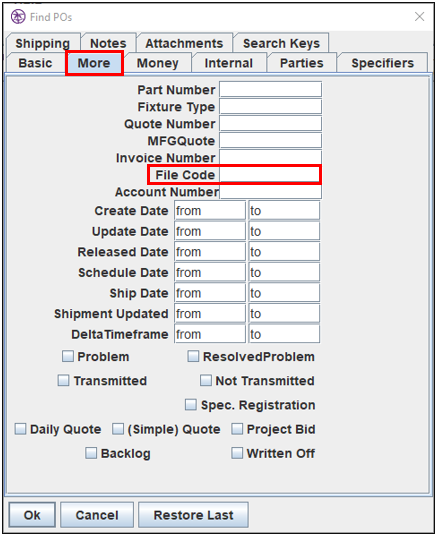Select the Search Keys tab
437x535 pixels.
pos(281,43)
